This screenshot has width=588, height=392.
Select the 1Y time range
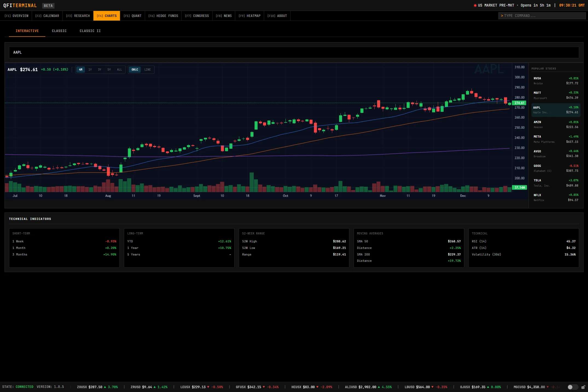click(90, 69)
